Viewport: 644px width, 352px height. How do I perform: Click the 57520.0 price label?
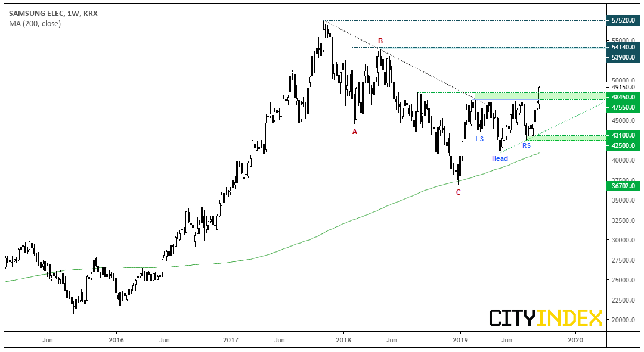click(x=623, y=20)
